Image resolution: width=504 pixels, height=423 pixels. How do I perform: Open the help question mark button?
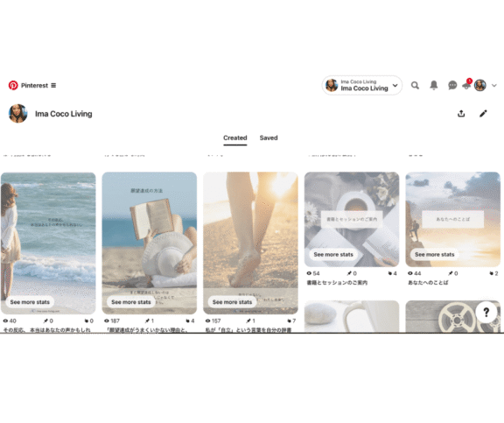click(486, 312)
